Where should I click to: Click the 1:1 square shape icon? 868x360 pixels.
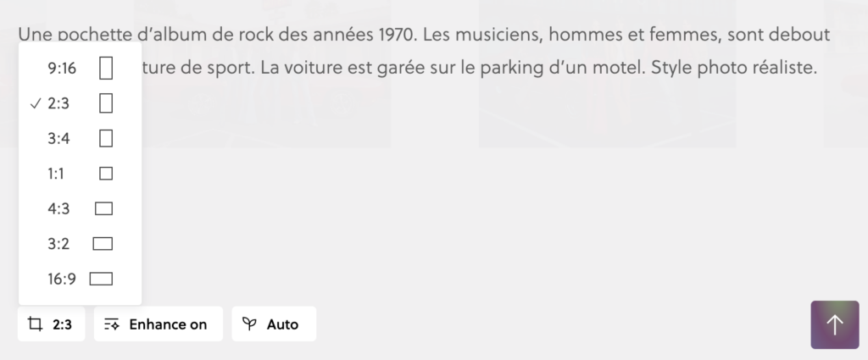[x=106, y=174]
